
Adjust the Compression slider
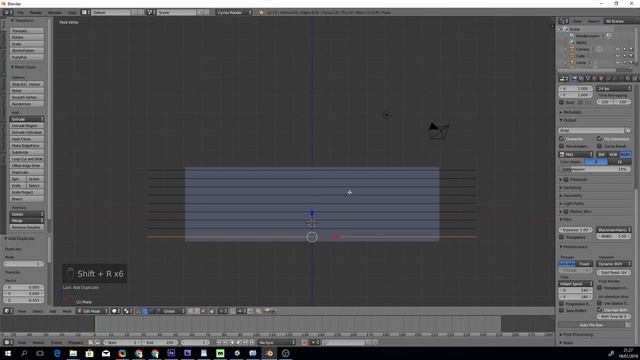click(x=595, y=169)
